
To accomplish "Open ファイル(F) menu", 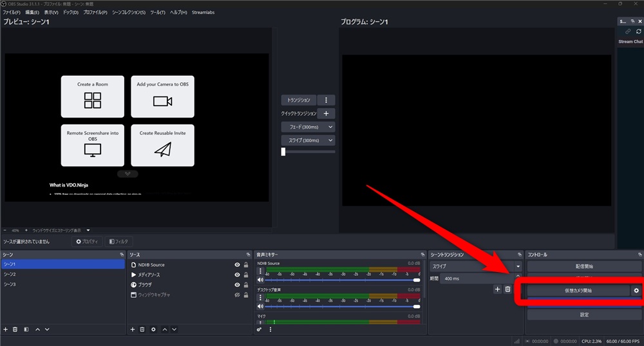I will click(12, 12).
